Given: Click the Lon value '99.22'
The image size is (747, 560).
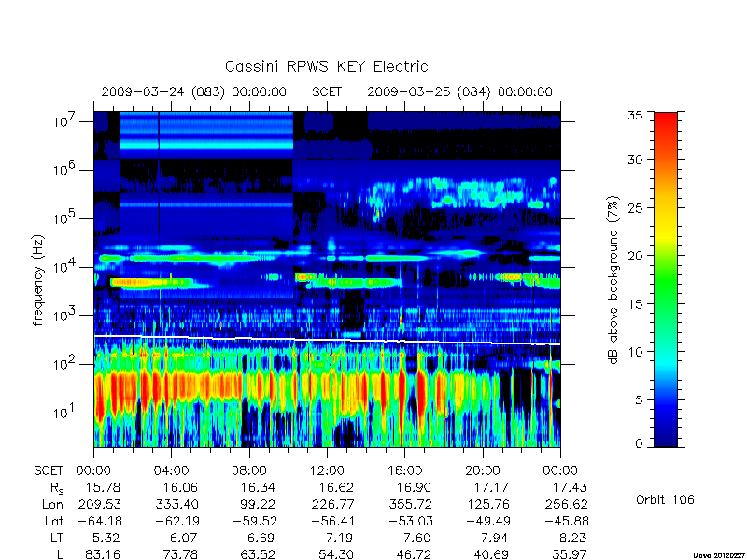Looking at the screenshot, I should pos(259,504).
